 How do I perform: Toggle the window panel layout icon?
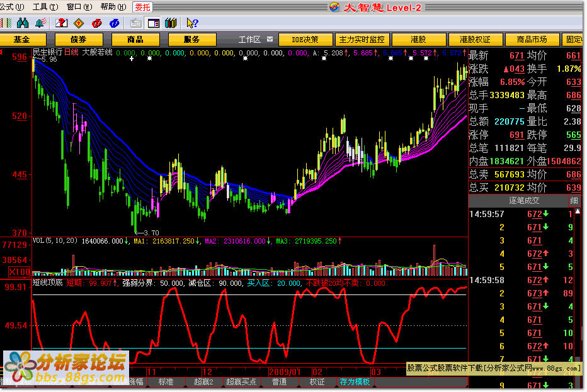click(x=154, y=23)
